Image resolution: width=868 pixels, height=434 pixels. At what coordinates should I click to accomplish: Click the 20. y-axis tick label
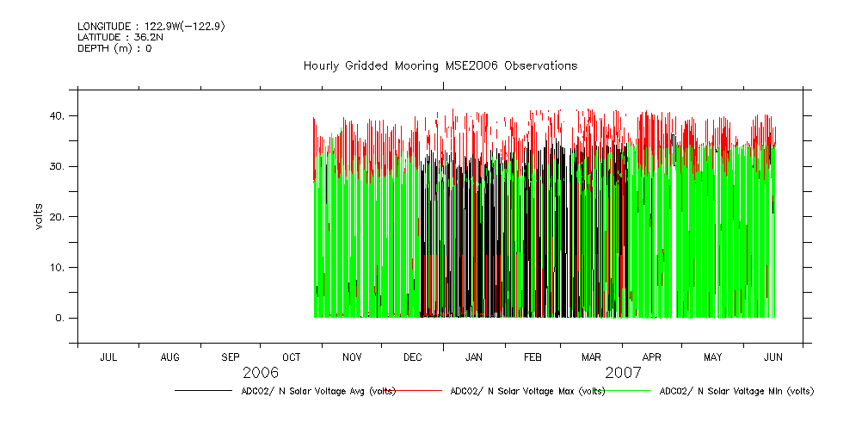point(56,217)
